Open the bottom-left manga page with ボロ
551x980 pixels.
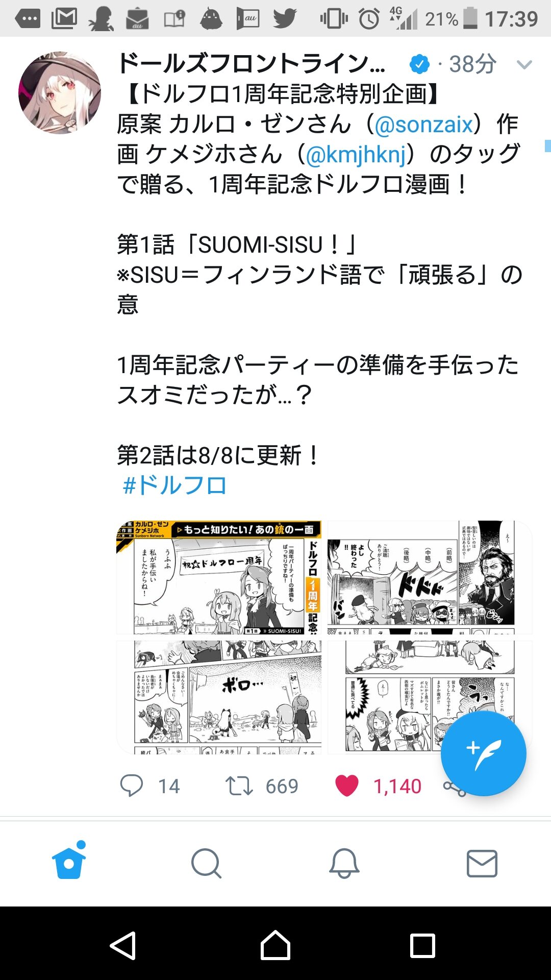pos(219,697)
